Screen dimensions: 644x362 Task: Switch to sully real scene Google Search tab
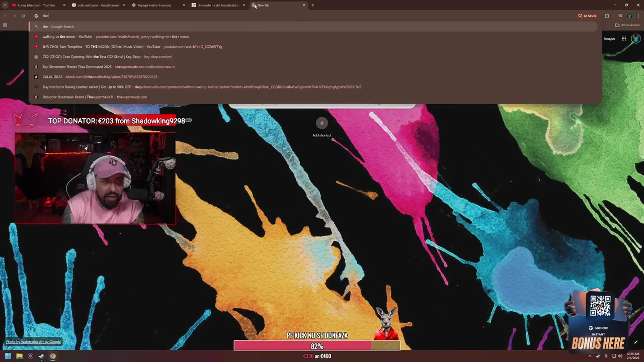click(99, 5)
